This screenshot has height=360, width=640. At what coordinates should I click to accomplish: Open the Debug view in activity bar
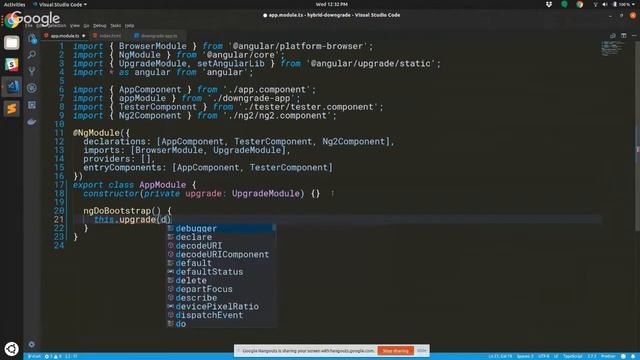[x=32, y=88]
